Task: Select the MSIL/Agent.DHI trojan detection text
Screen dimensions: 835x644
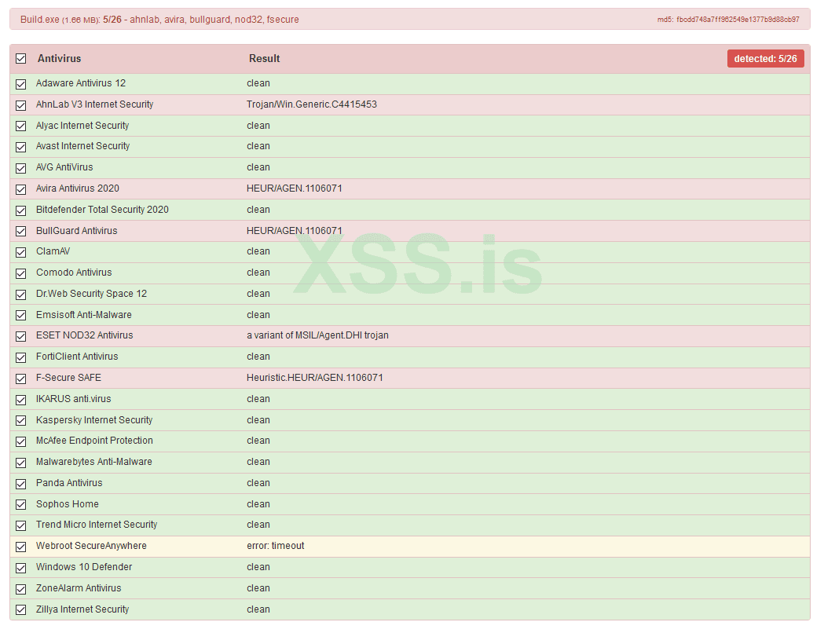Action: (317, 335)
